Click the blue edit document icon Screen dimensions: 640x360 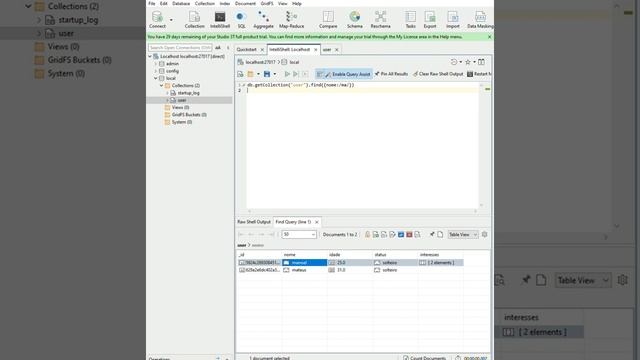tap(401, 234)
